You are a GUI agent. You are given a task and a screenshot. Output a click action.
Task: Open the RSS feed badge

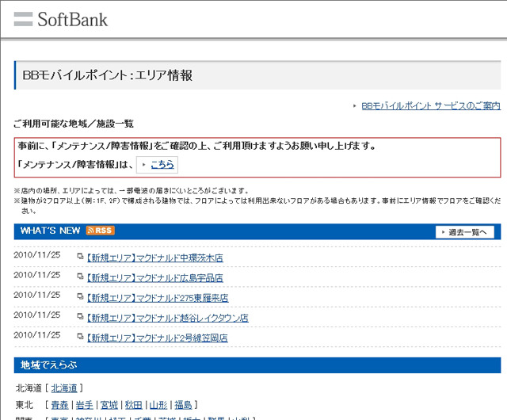click(x=101, y=231)
